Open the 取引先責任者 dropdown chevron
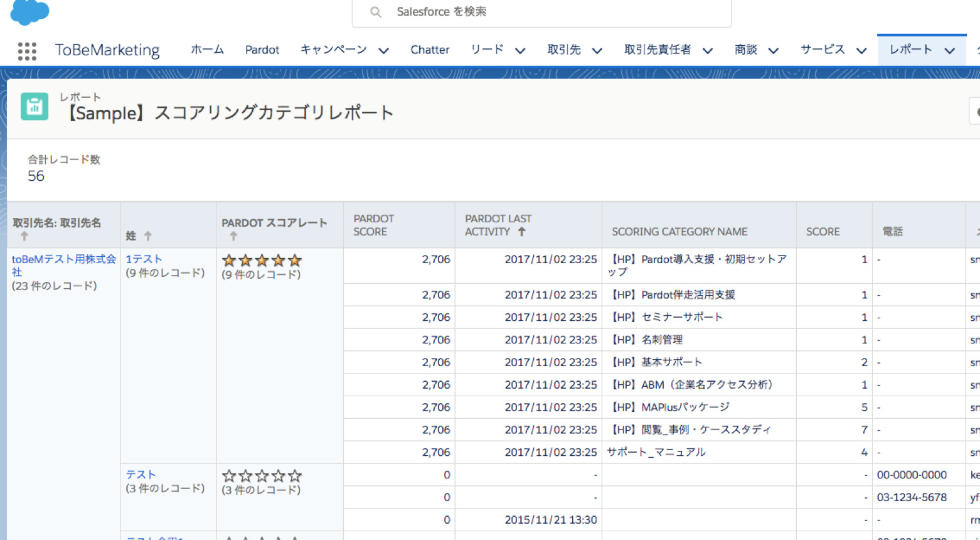Image resolution: width=980 pixels, height=540 pixels. point(707,51)
